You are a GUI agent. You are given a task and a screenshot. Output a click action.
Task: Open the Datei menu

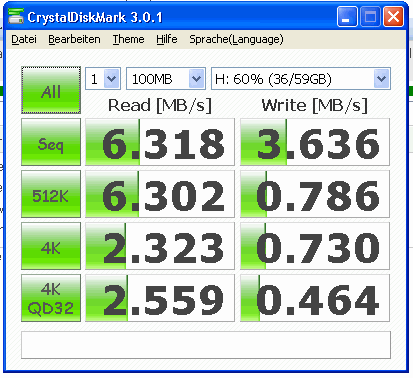pos(24,39)
